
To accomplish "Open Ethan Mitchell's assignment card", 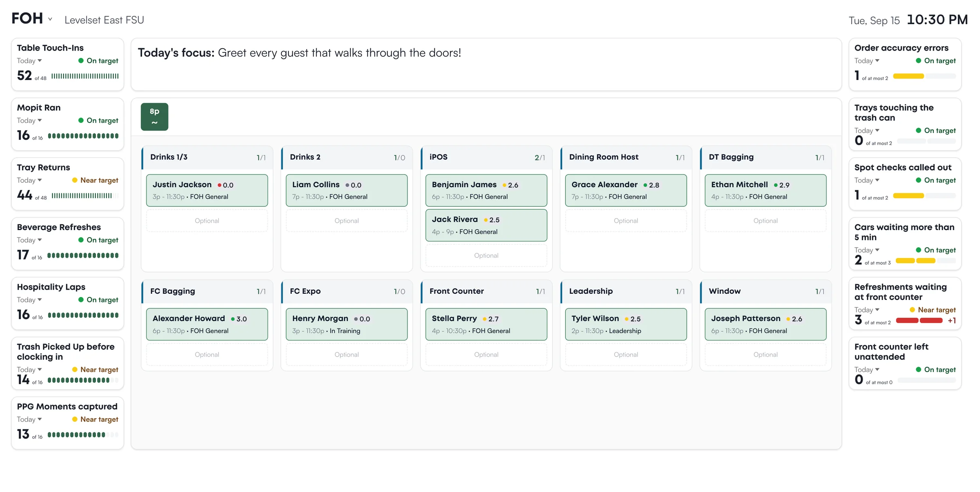I will click(x=766, y=191).
